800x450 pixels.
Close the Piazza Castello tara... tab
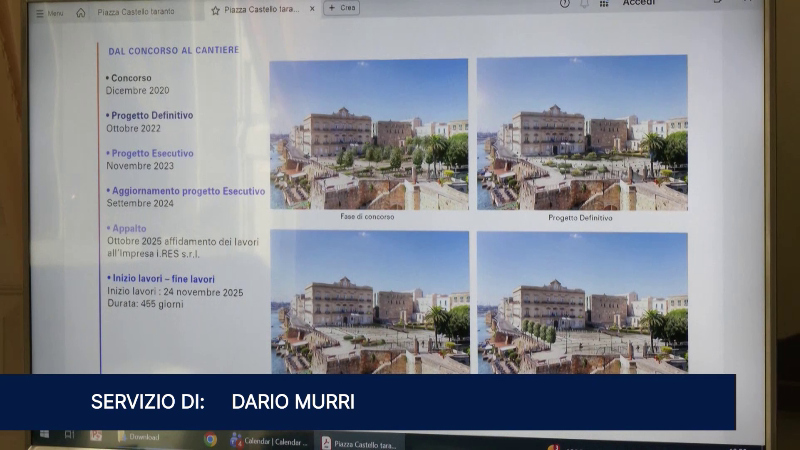pos(312,9)
